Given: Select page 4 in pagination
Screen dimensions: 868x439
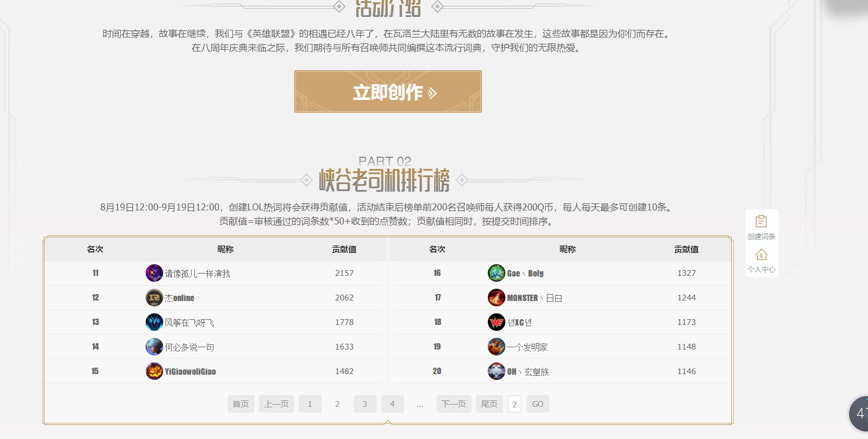Looking at the screenshot, I should click(x=392, y=404).
